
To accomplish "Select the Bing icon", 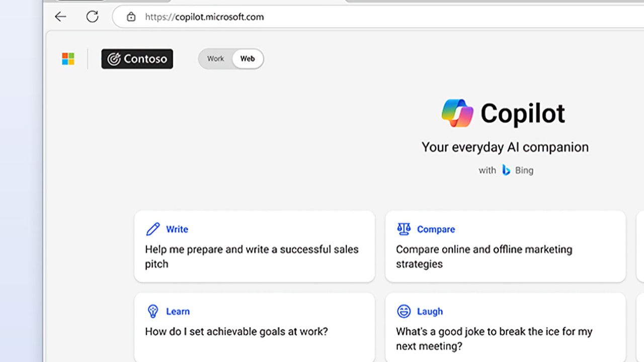I will pyautogui.click(x=506, y=170).
